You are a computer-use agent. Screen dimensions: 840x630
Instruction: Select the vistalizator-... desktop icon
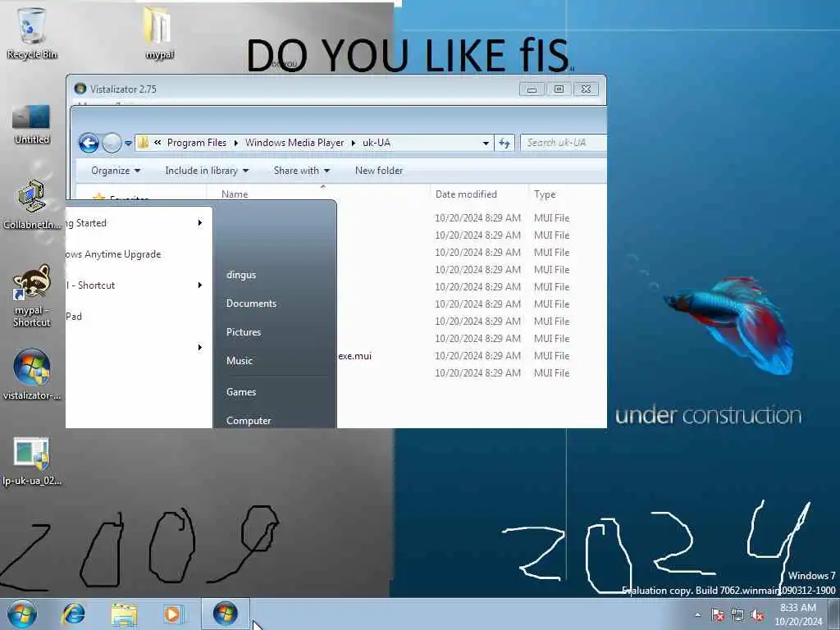click(x=32, y=375)
